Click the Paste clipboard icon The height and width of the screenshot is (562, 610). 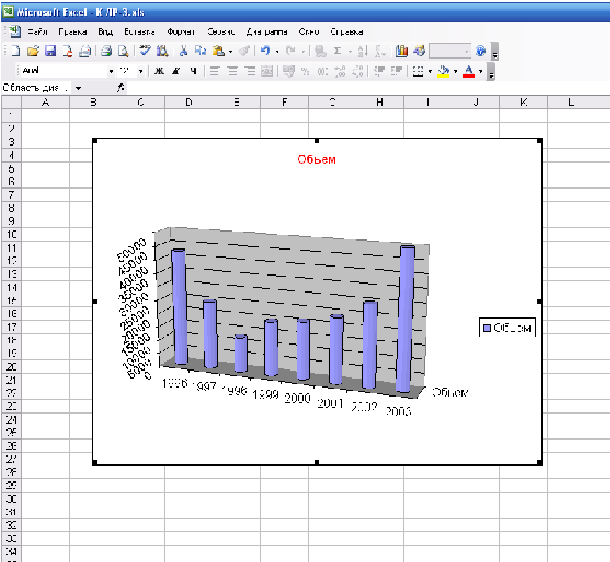pyautogui.click(x=218, y=51)
